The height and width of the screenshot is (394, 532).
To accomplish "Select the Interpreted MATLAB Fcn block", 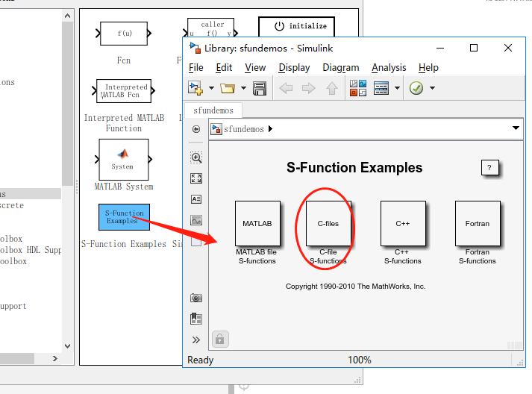I will point(124,91).
